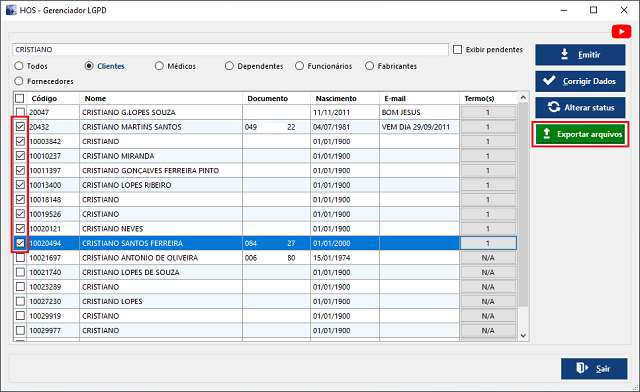Click the HOS app icon in title bar

[11, 10]
